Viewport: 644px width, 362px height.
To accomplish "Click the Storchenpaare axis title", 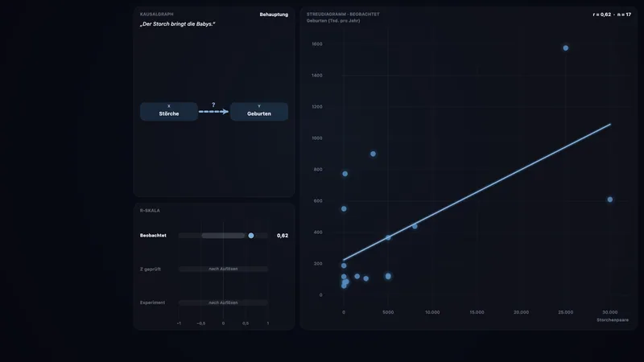I will [x=613, y=319].
